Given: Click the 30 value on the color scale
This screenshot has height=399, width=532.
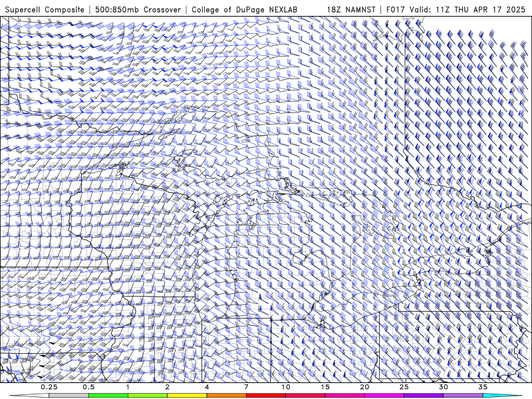Looking at the screenshot, I should point(444,387).
